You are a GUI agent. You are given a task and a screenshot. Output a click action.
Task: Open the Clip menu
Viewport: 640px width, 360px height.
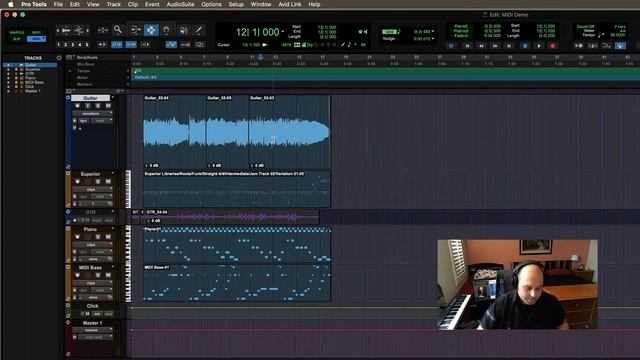coord(133,4)
